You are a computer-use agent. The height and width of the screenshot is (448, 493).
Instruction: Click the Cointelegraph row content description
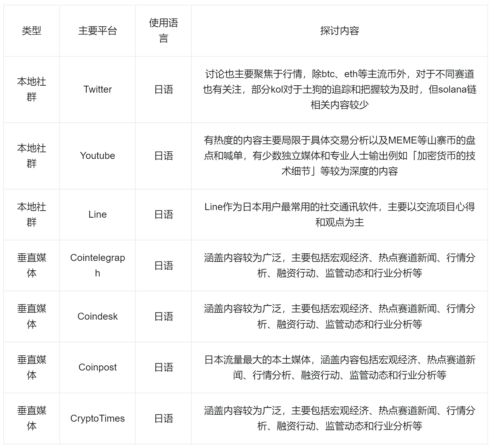pyautogui.click(x=340, y=265)
